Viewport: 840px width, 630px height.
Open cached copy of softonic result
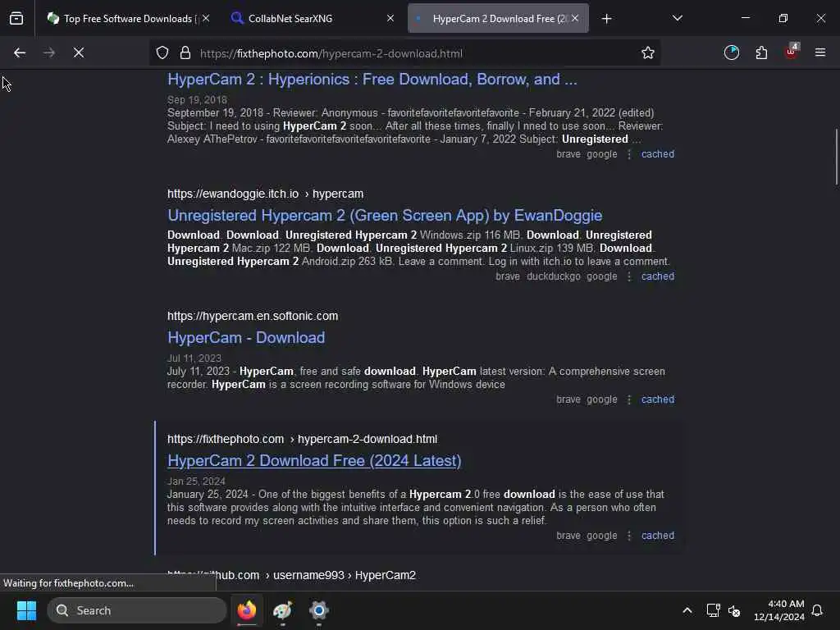pyautogui.click(x=658, y=399)
